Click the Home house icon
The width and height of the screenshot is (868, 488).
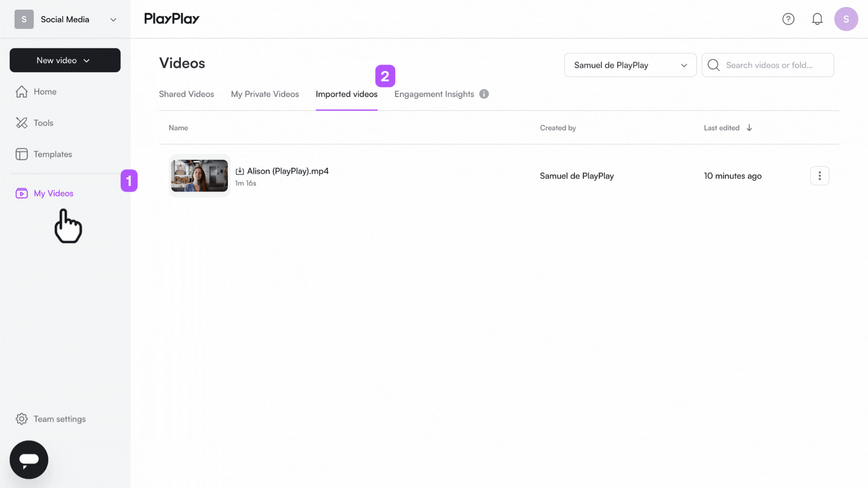point(22,92)
